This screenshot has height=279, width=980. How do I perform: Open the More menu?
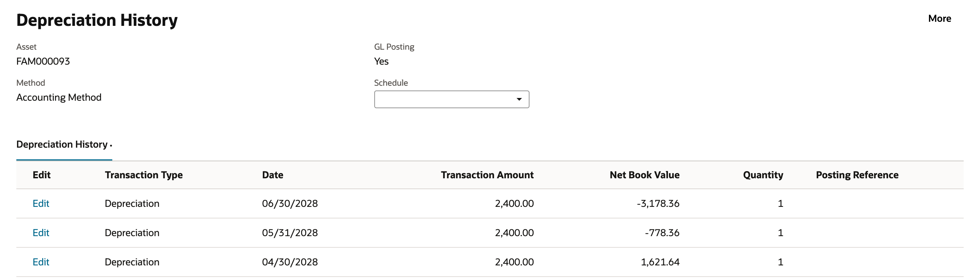pos(939,18)
